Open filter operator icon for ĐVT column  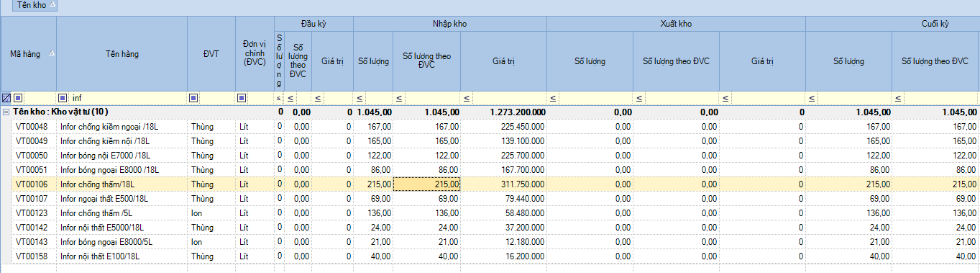(x=193, y=98)
